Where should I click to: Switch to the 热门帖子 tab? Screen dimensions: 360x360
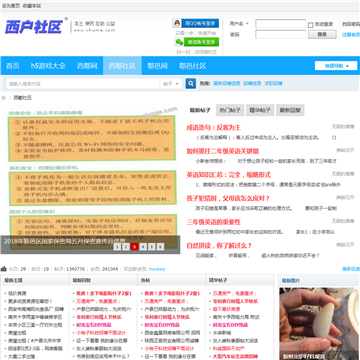230,110
